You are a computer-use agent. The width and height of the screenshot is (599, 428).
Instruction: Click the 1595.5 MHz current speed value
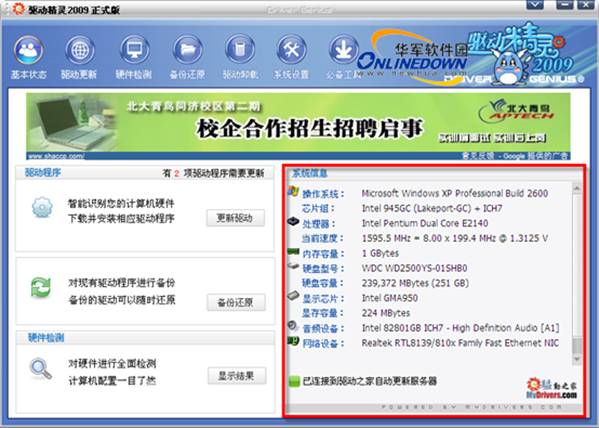coord(455,238)
